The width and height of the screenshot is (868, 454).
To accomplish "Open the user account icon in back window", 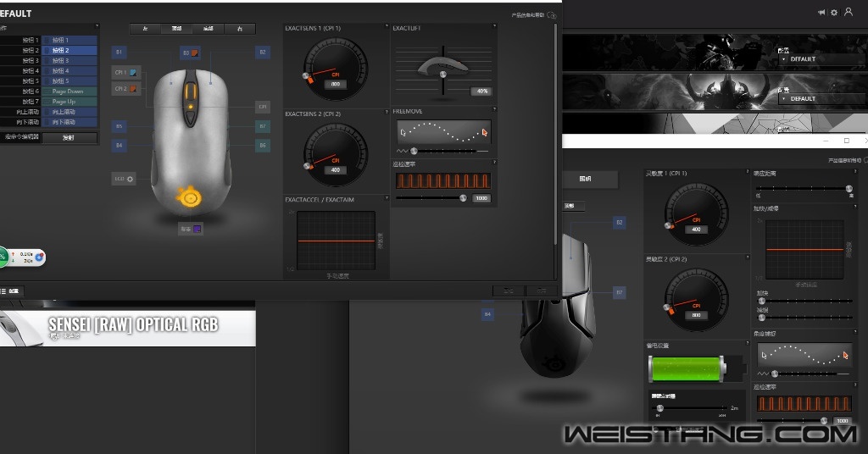I will coord(849,12).
